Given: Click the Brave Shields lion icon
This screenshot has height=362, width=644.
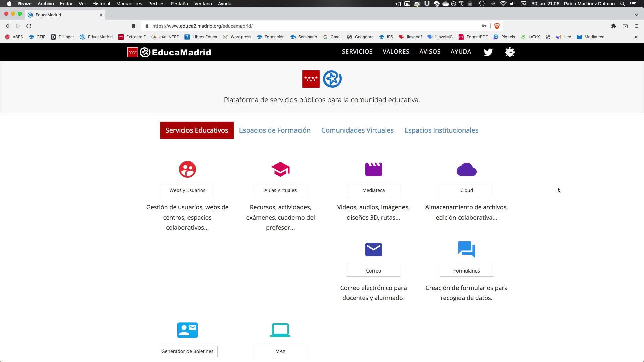Looking at the screenshot, I should click(497, 26).
